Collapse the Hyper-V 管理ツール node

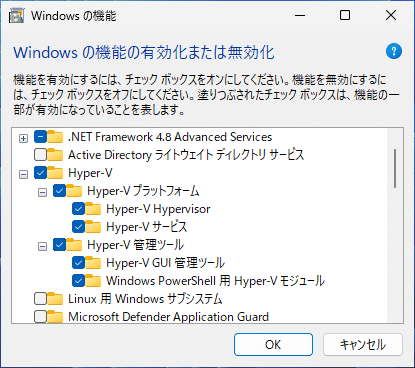pos(42,246)
